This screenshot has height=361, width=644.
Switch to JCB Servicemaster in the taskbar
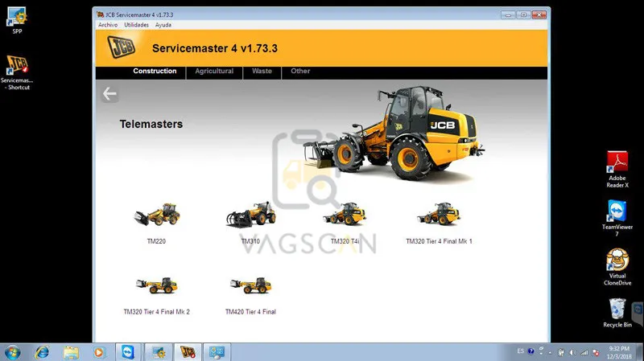pos(188,352)
